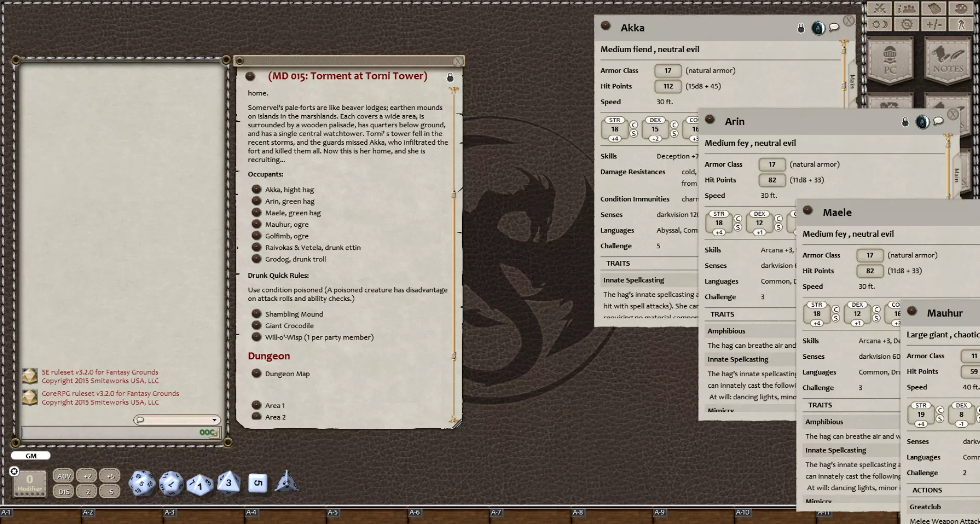Pick the d10 die
Image resolution: width=980 pixels, height=524 pixels.
click(200, 484)
